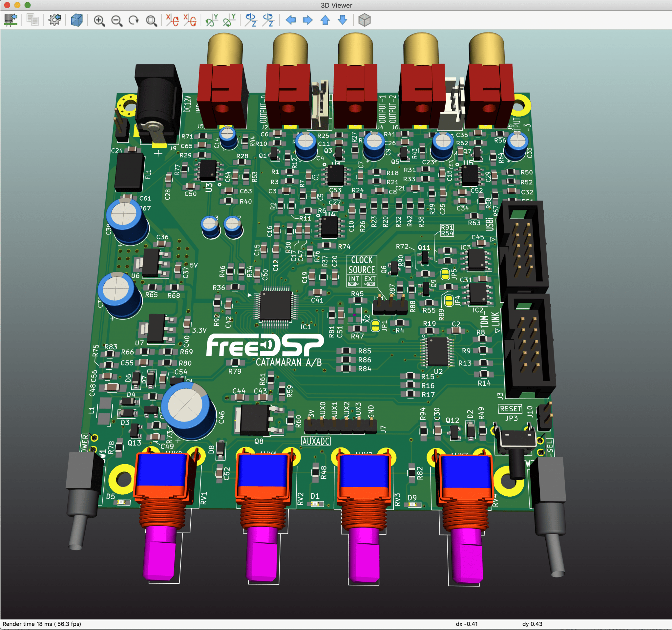This screenshot has width=672, height=630.
Task: Close the 3D Viewer window
Action: point(7,5)
